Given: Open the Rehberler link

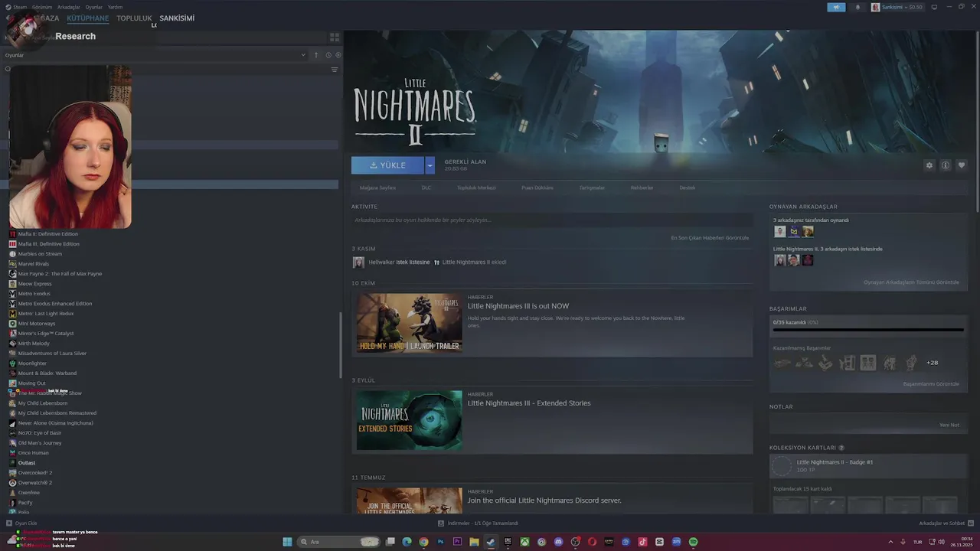Looking at the screenshot, I should click(642, 187).
